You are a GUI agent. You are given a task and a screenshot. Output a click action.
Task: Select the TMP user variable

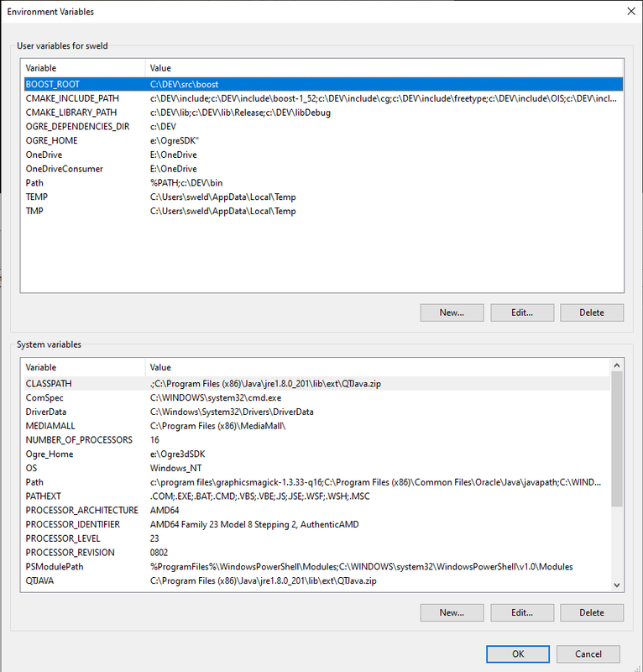pyautogui.click(x=323, y=212)
